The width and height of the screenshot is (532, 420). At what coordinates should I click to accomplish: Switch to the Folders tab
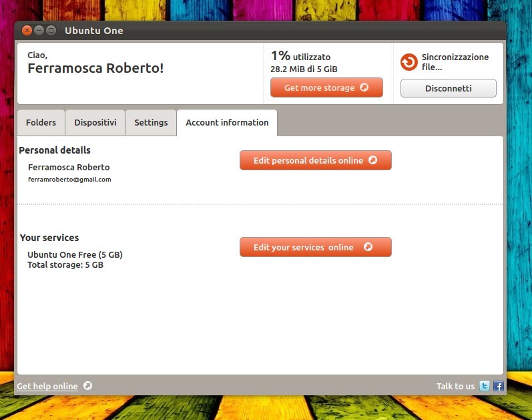pos(41,123)
